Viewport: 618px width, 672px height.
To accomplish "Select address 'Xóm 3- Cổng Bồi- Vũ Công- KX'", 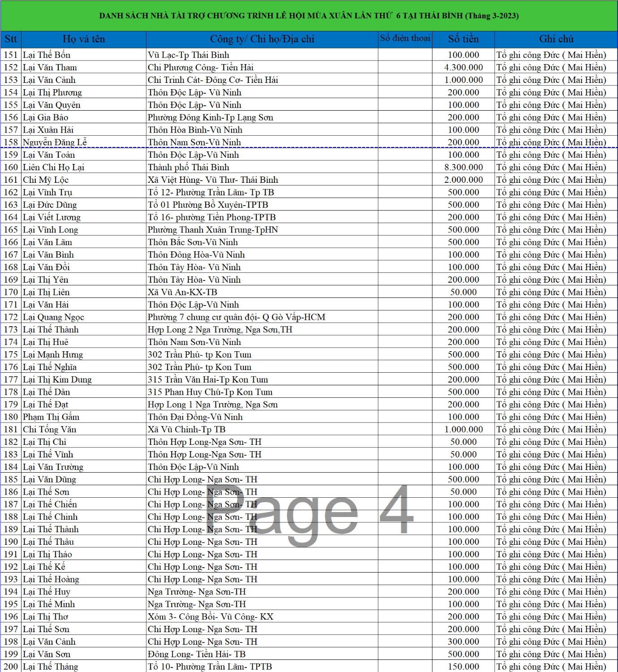I will click(211, 617).
